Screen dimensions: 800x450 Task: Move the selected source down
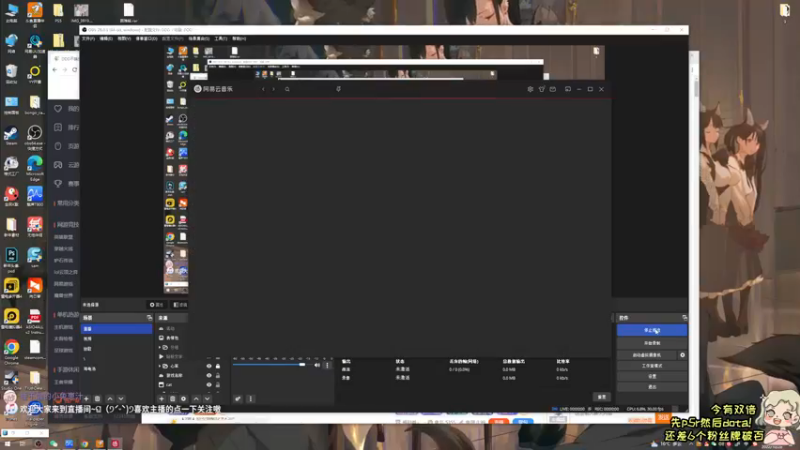(208, 398)
